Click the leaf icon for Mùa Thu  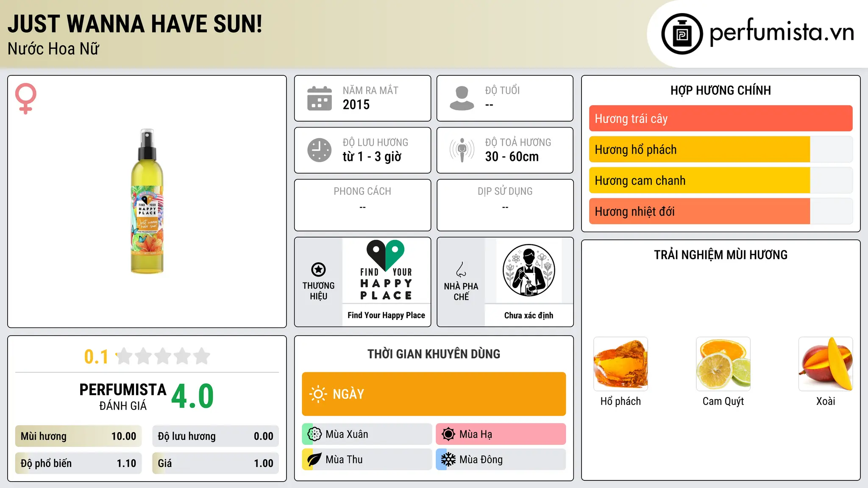[x=314, y=460]
